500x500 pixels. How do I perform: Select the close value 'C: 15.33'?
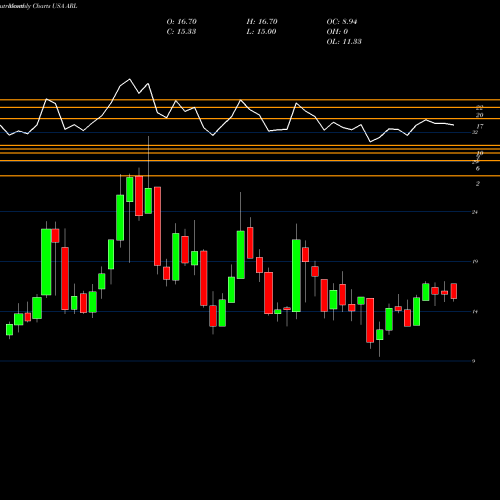[181, 32]
